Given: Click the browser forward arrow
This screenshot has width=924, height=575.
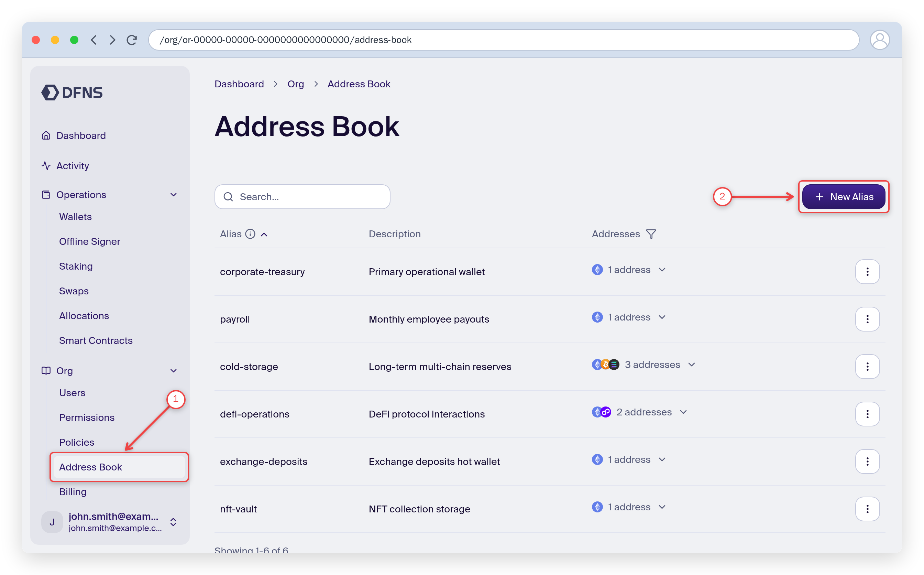Looking at the screenshot, I should tap(112, 40).
